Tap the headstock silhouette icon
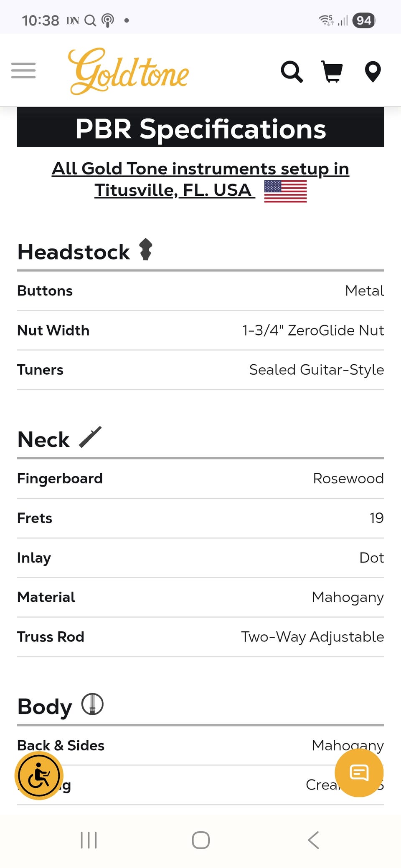This screenshot has width=401, height=868. 145,250
